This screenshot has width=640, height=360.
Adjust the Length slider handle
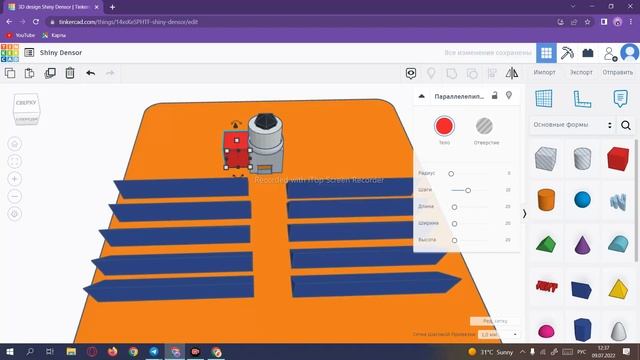(x=454, y=207)
